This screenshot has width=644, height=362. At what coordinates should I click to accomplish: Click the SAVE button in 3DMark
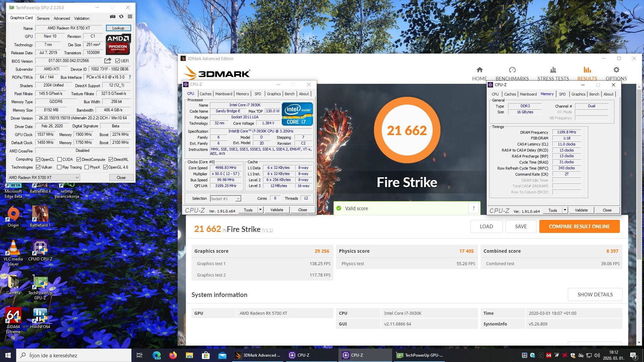(521, 226)
